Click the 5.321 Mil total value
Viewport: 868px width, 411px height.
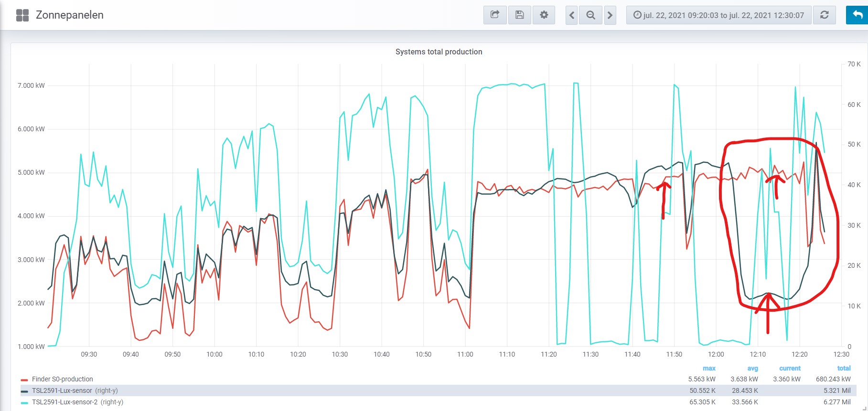837,390
